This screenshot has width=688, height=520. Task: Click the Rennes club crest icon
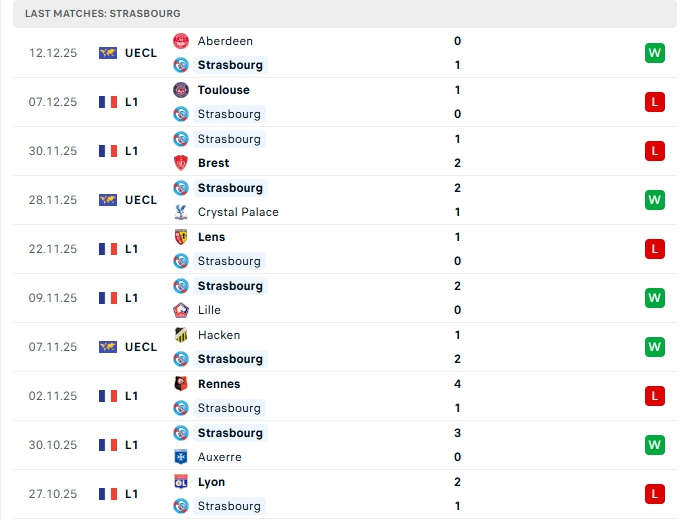coord(181,384)
